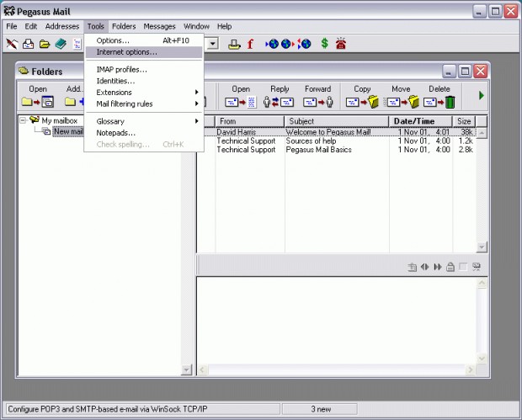Click the read new mail envelope icon
The image size is (522, 420).
[x=29, y=44]
